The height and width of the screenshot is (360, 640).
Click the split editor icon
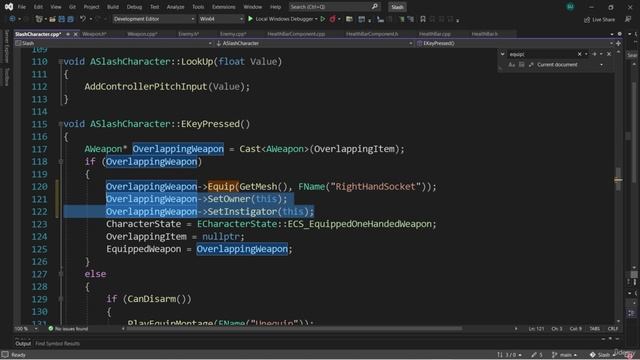pos(618,43)
